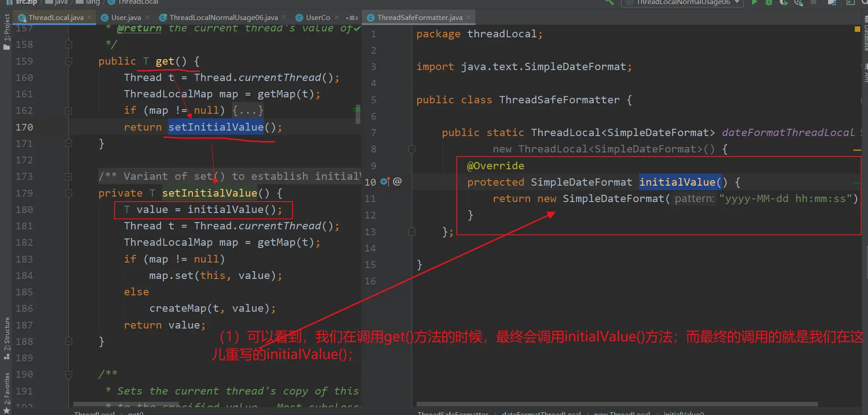Close the ThreadLocalNormalUsage06.java tab
This screenshot has width=868, height=415.
tap(284, 17)
